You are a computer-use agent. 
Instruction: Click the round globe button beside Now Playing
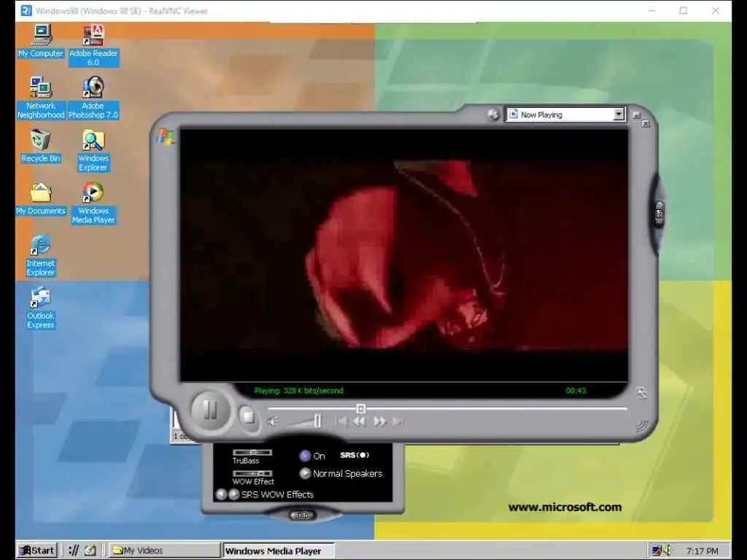494,114
